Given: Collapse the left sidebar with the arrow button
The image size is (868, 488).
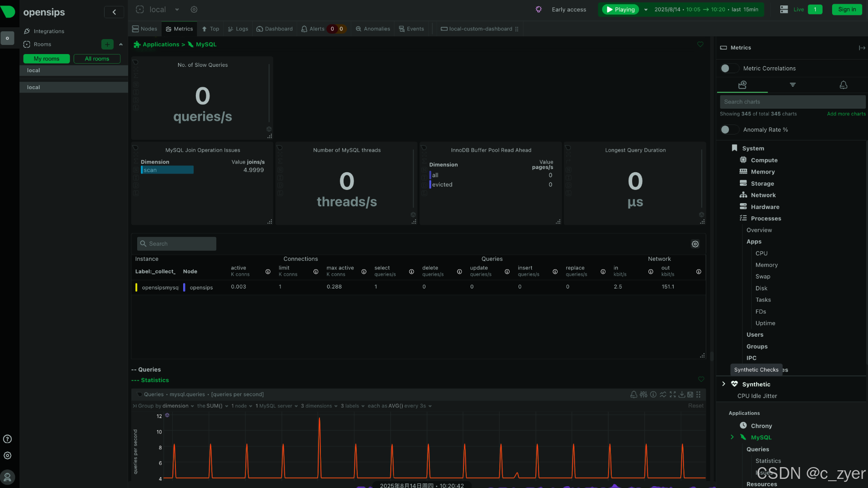Looking at the screenshot, I should (x=114, y=12).
